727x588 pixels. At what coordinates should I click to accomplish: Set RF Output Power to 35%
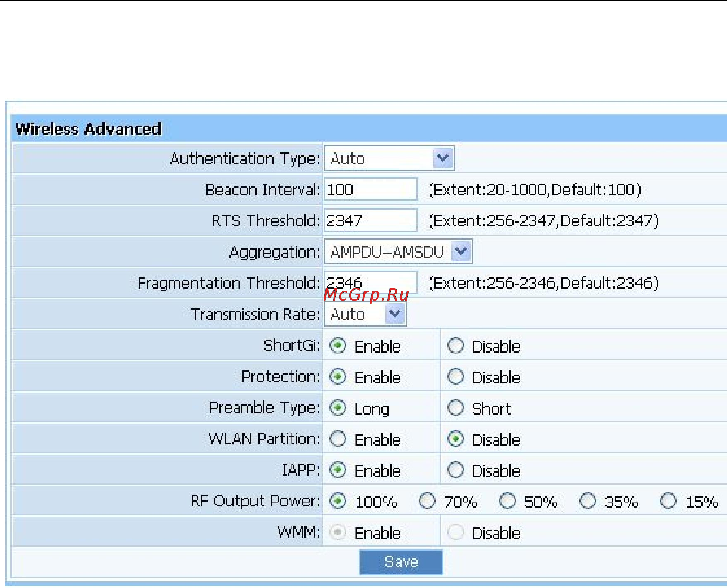click(x=588, y=501)
